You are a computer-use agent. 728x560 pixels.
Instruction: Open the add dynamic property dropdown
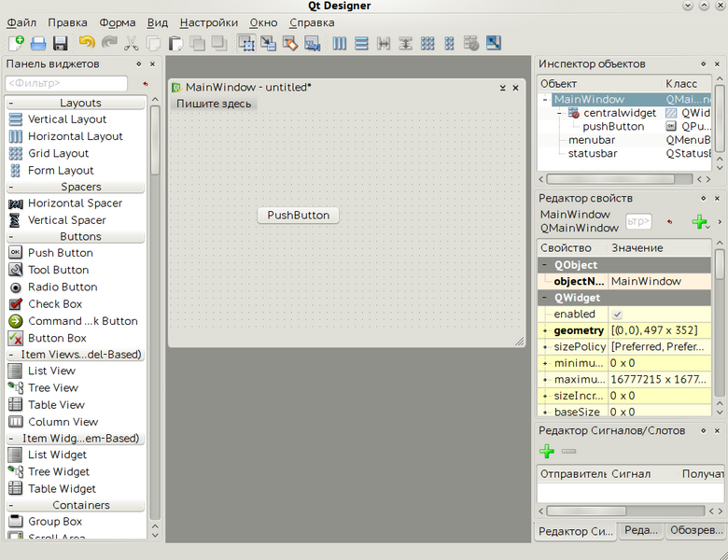point(700,221)
